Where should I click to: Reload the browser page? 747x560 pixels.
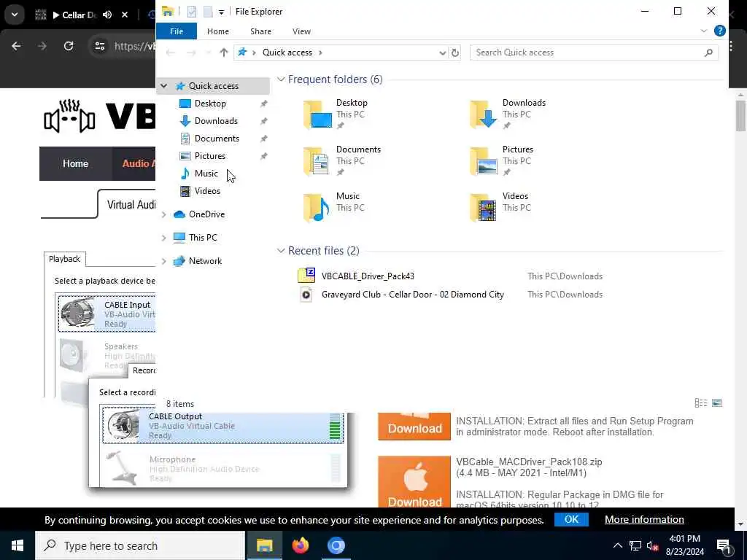pyautogui.click(x=69, y=46)
